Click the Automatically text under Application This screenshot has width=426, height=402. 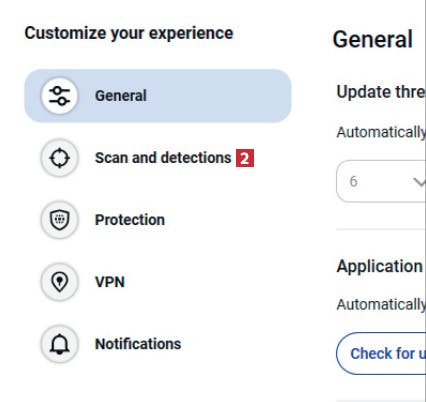381,304
